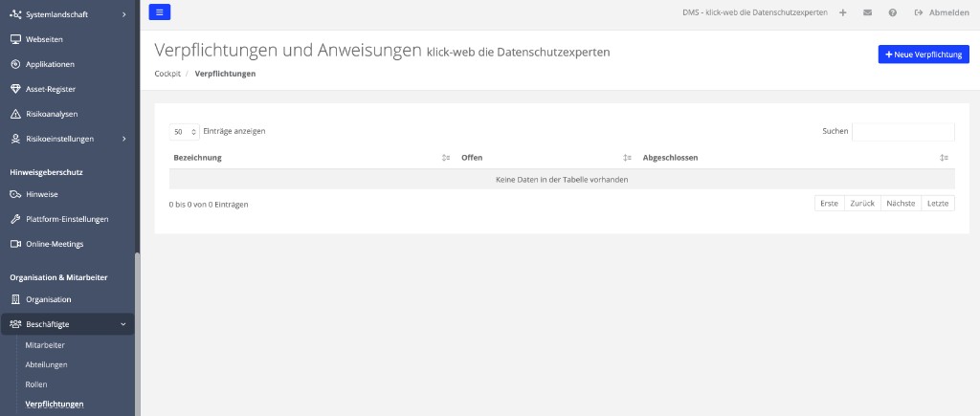This screenshot has height=416, width=980.
Task: Click the sidebar vertical scrollbar
Action: [138, 334]
